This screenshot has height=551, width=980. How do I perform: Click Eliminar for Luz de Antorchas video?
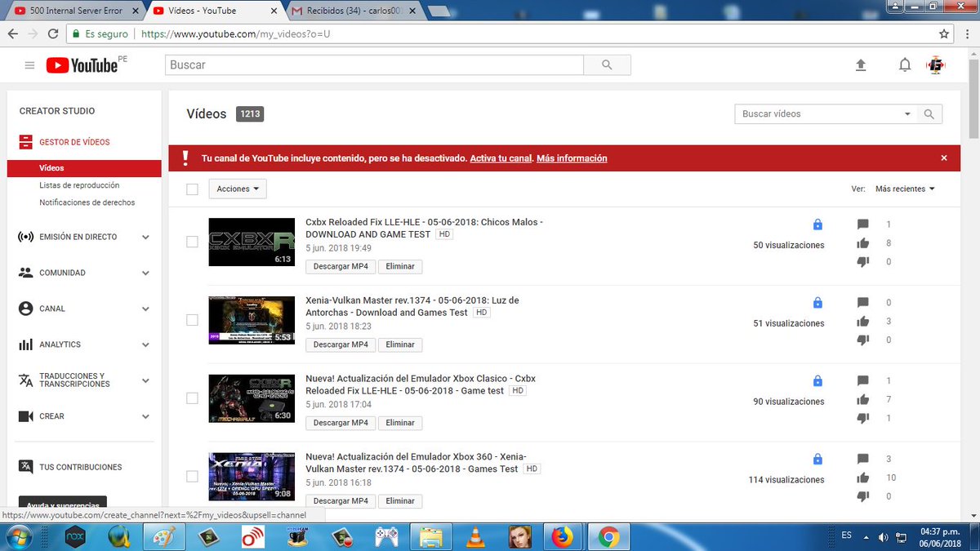pos(400,344)
